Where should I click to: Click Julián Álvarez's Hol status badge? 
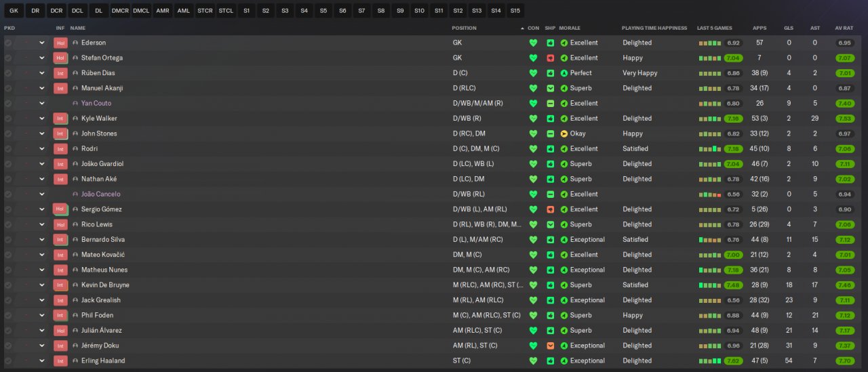[60, 331]
